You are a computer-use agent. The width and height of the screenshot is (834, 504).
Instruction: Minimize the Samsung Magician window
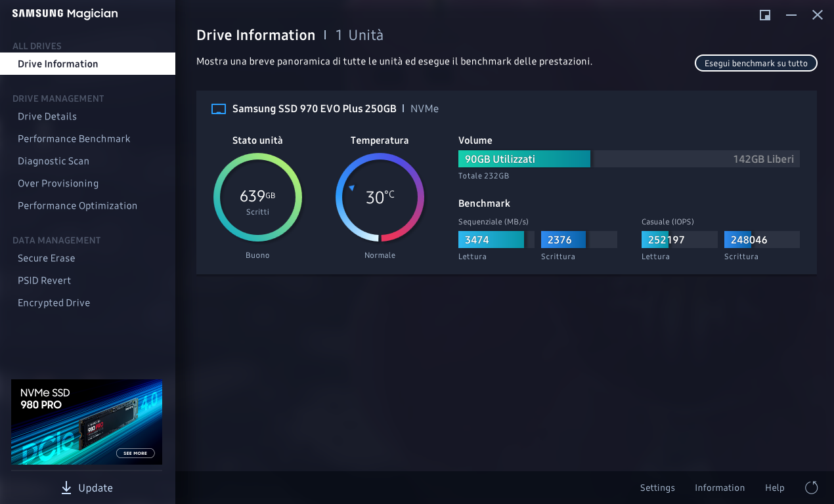point(791,15)
